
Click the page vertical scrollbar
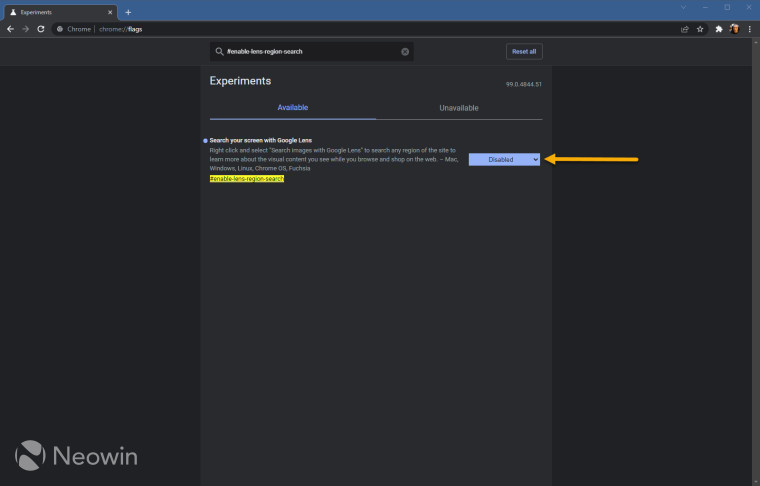756,262
